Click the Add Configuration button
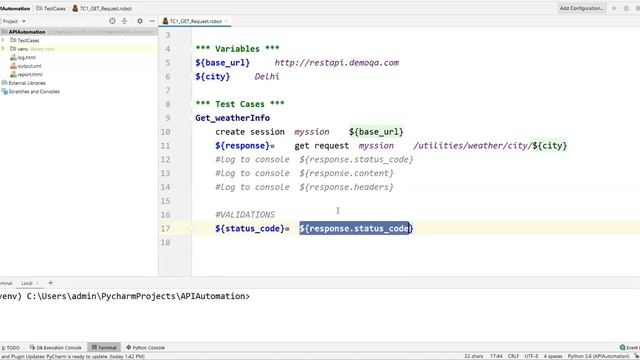 coord(581,8)
